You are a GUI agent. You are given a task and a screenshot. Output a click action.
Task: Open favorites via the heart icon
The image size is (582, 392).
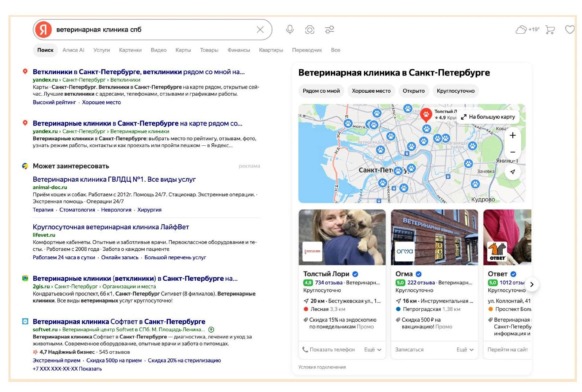[570, 30]
